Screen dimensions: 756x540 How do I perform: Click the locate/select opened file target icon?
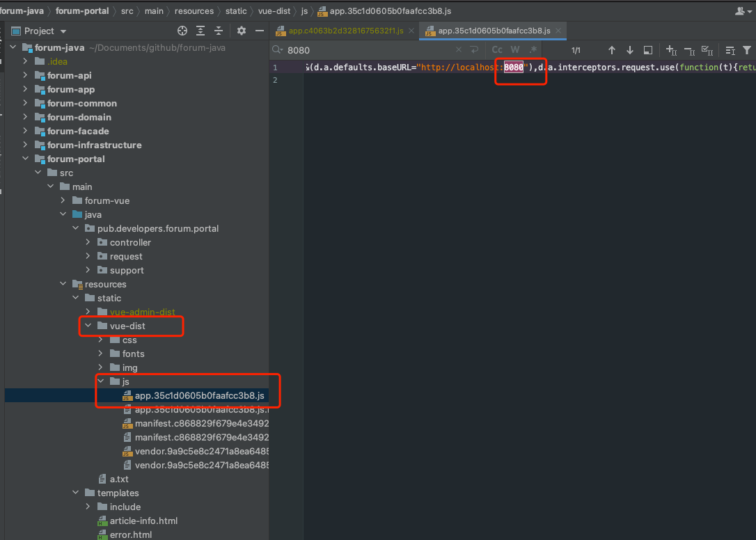tap(182, 31)
